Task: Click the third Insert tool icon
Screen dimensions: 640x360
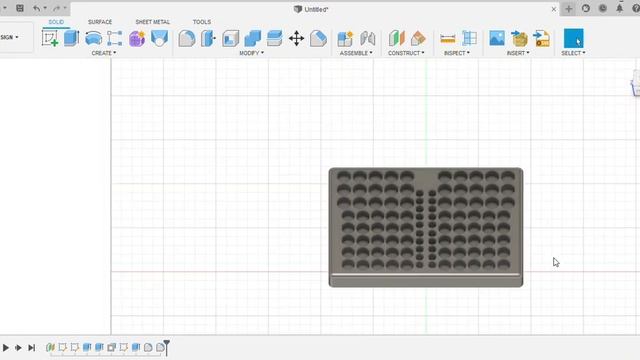Action: (542, 38)
